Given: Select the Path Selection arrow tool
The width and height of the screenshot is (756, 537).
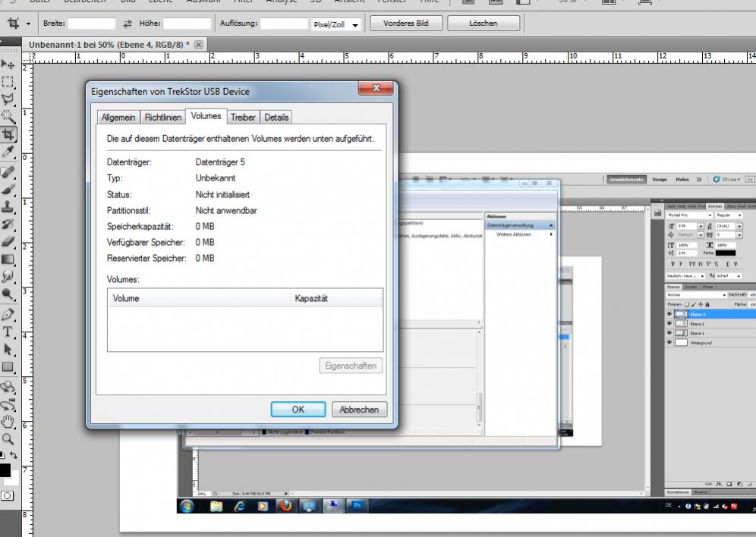Looking at the screenshot, I should click(x=8, y=349).
